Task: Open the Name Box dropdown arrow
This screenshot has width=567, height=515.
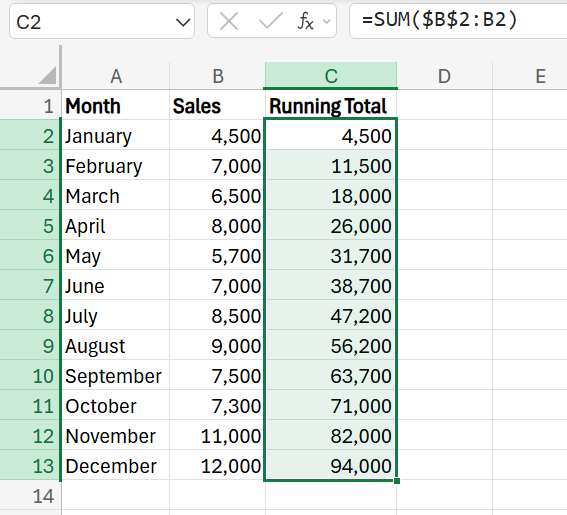Action: (183, 22)
